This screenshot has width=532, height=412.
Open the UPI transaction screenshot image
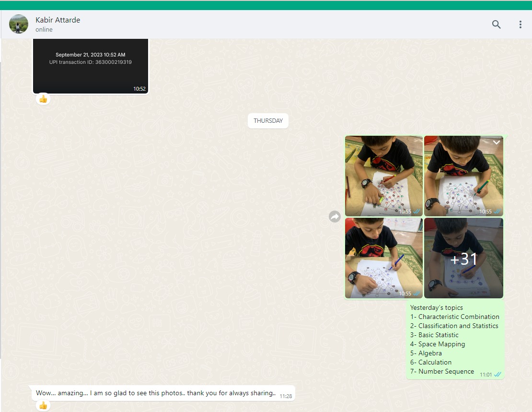tap(91, 66)
